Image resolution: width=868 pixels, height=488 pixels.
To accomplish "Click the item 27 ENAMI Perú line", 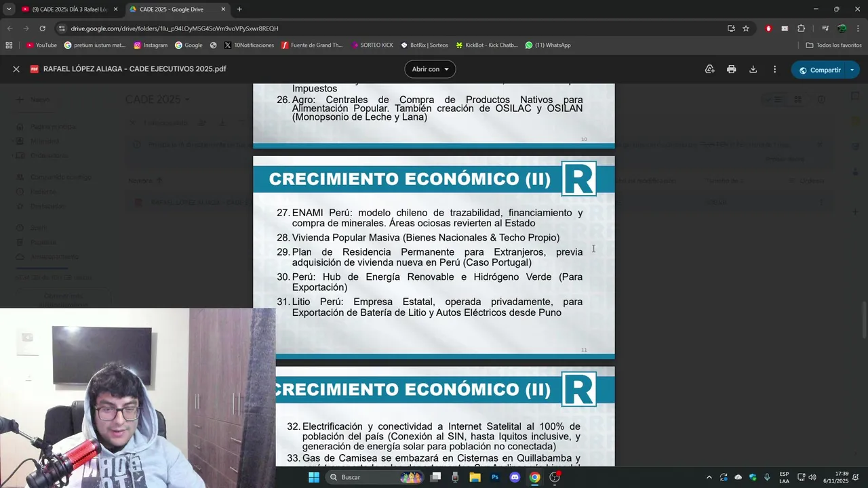I will [429, 218].
